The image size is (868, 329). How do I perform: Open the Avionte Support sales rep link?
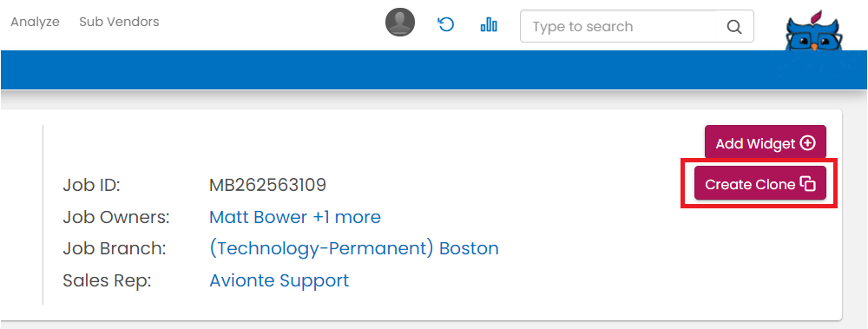[279, 280]
